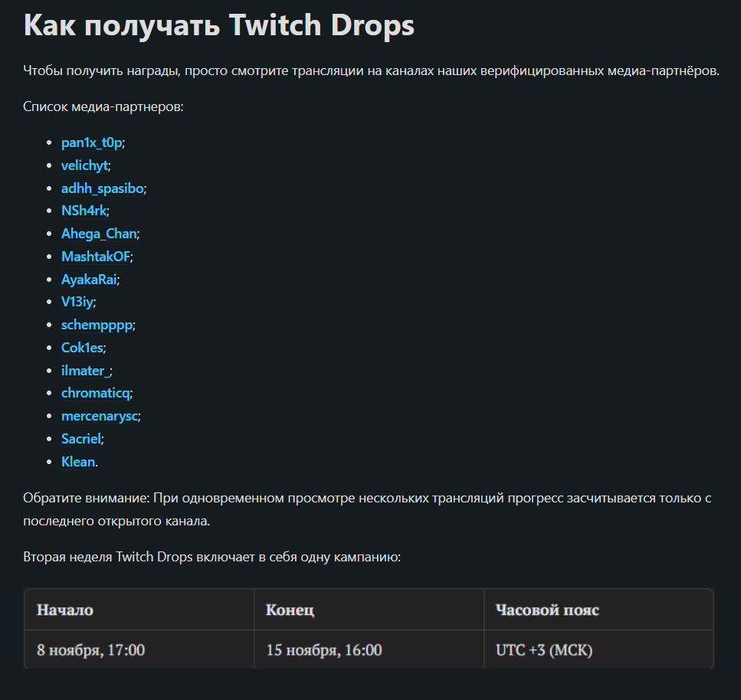Click the NSh4rk partner link
Image resolution: width=741 pixels, height=700 pixels.
point(84,211)
